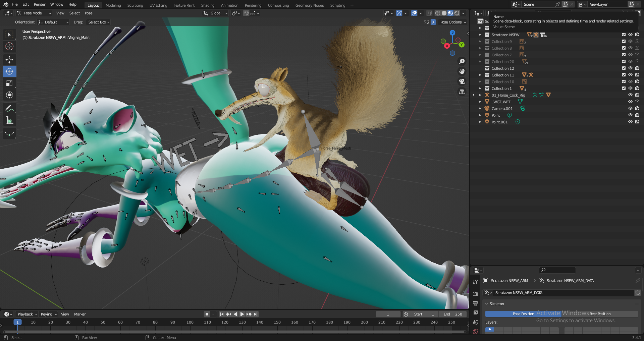Click the Pose Position button
This screenshot has width=644, height=341.
click(x=523, y=314)
